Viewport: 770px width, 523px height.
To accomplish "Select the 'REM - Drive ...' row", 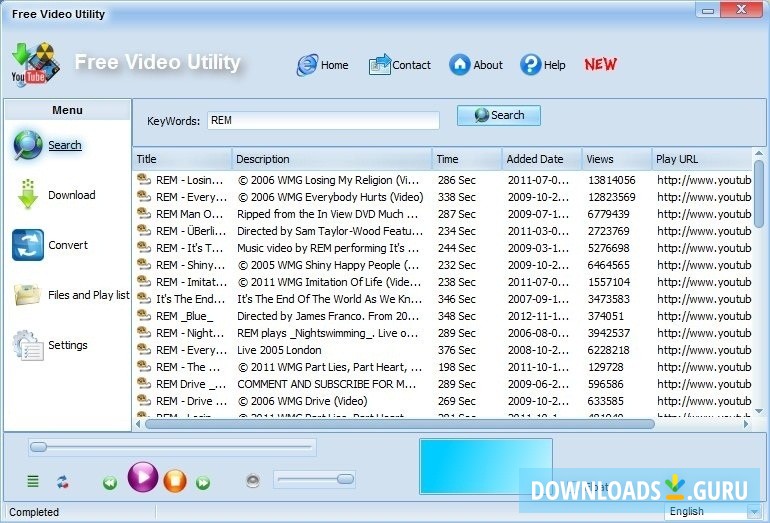I will point(444,401).
